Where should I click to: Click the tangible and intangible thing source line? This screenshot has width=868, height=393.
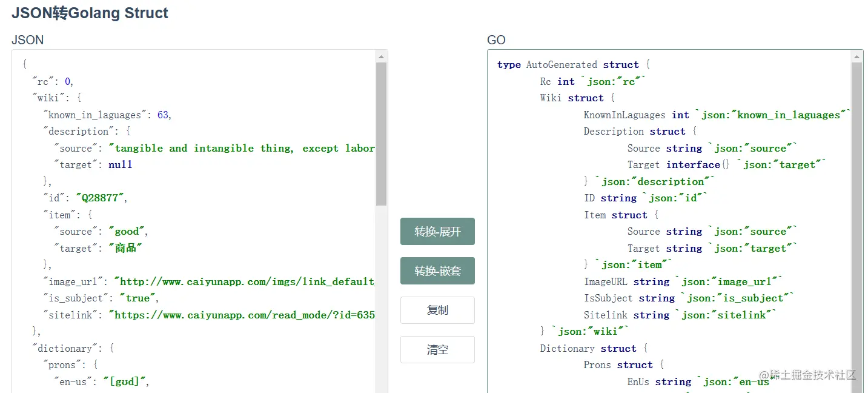pyautogui.click(x=214, y=148)
